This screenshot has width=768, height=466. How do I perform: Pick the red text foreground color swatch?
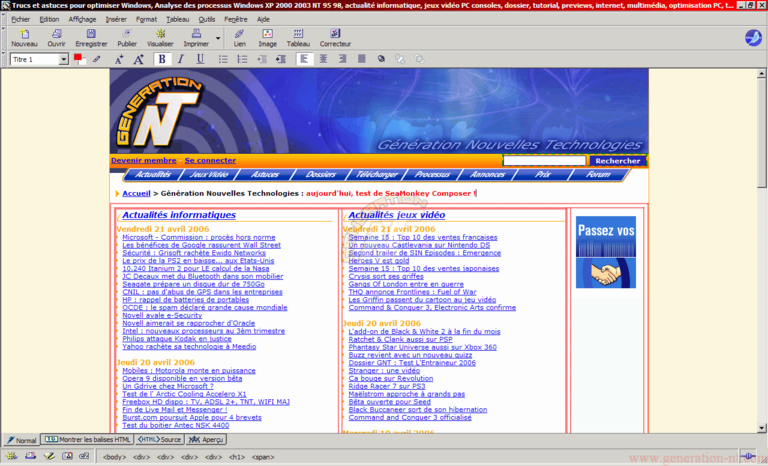pos(77,58)
